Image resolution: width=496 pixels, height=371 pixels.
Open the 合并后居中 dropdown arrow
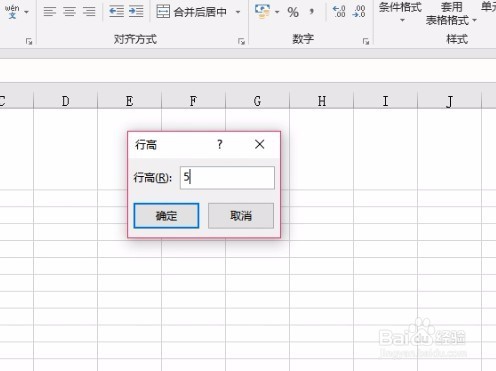pyautogui.click(x=238, y=12)
